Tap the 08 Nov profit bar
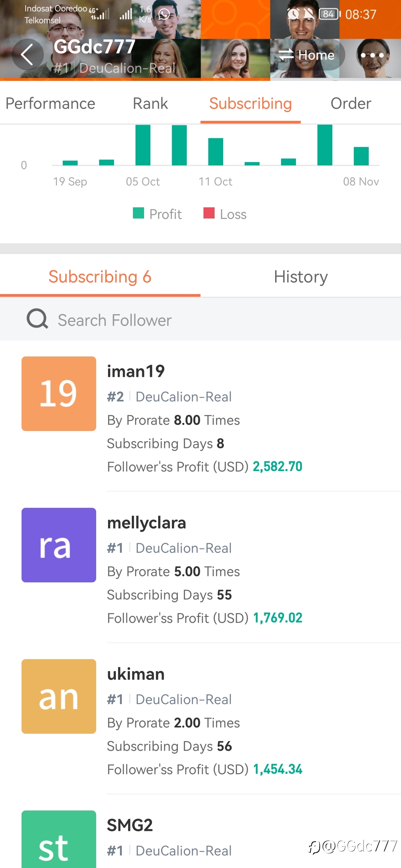 click(361, 156)
